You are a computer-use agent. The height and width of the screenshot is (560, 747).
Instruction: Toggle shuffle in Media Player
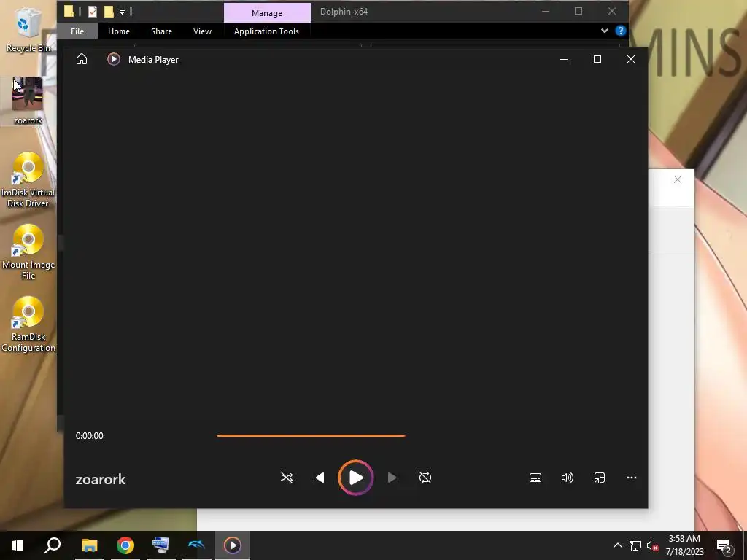(286, 478)
